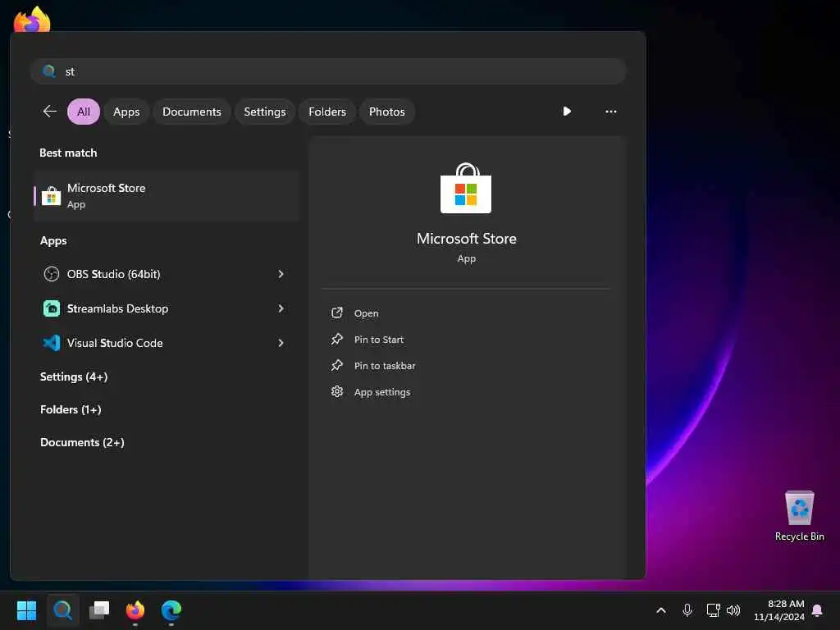
Task: Go back with the left arrow button
Action: (x=49, y=112)
